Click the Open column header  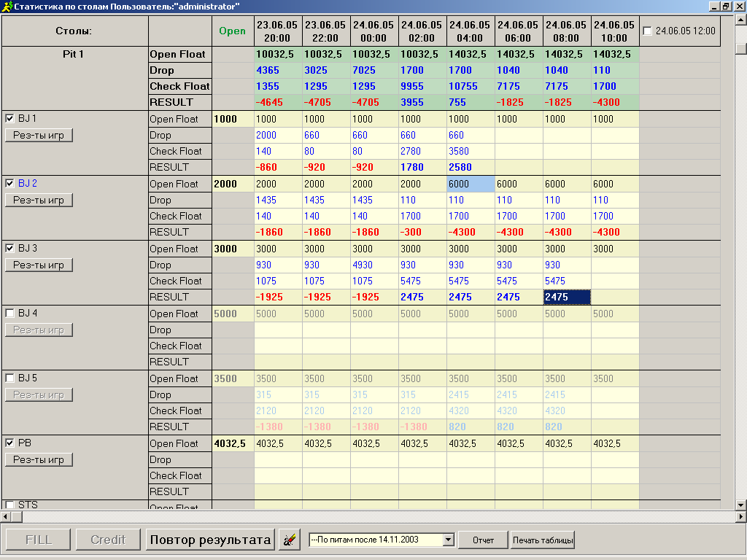233,31
